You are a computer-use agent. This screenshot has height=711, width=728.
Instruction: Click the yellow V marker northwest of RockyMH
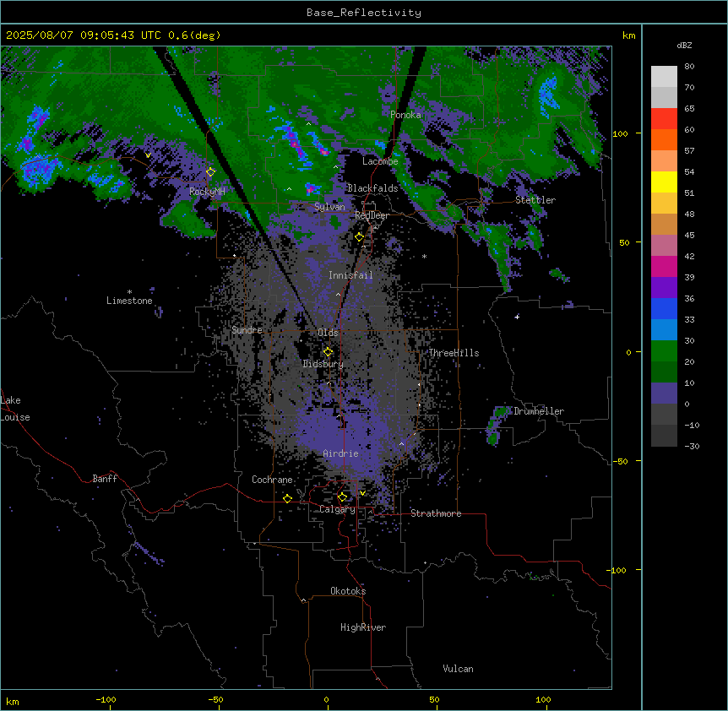click(x=148, y=155)
